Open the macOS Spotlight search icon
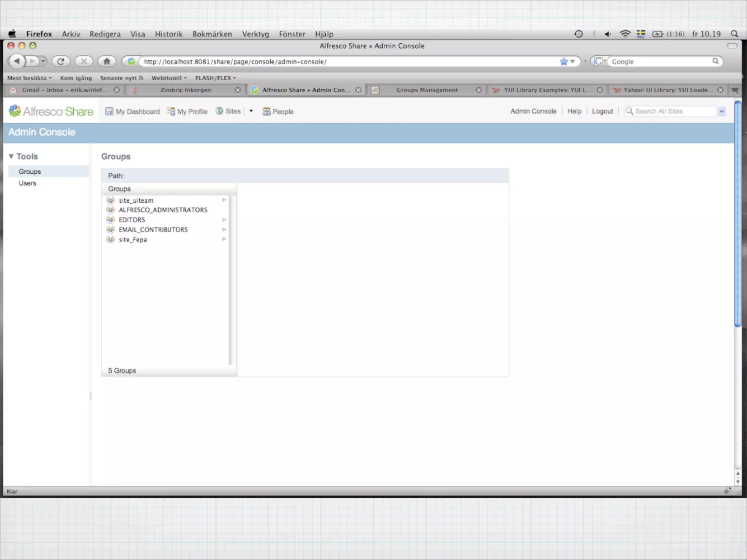Image resolution: width=747 pixels, height=560 pixels. coord(734,34)
